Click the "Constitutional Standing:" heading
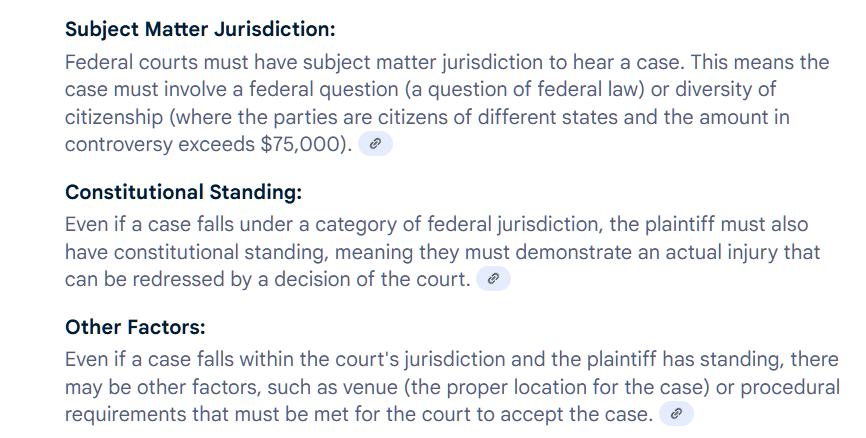 coord(183,192)
